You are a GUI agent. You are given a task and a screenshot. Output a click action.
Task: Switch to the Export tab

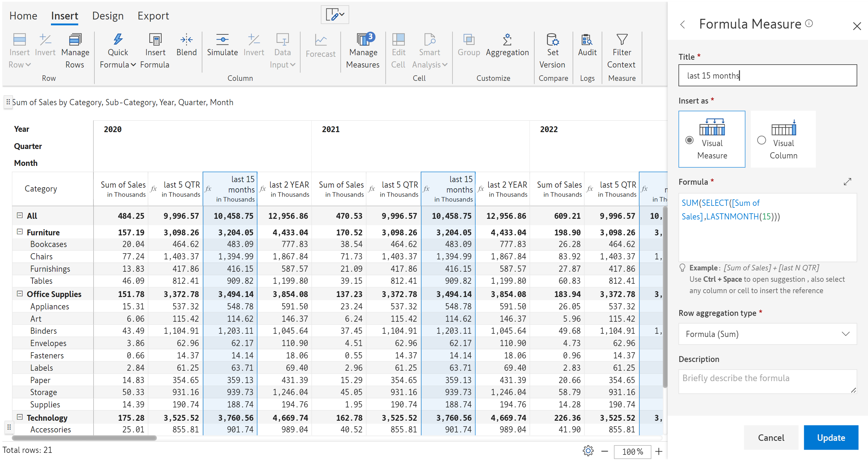pos(153,16)
